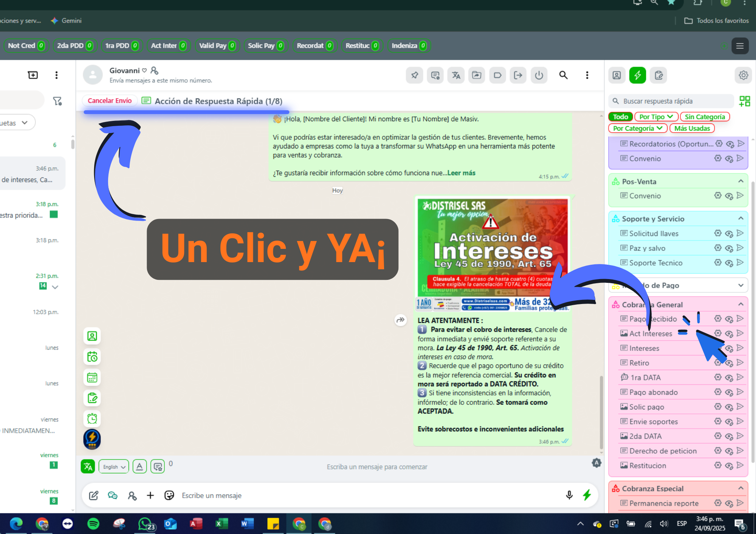The height and width of the screenshot is (534, 756).
Task: Click the Buscar respuesta rápida search field
Action: pyautogui.click(x=670, y=101)
